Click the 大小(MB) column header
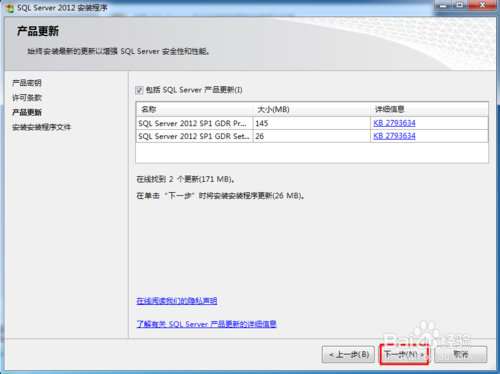The image size is (500, 374). point(312,109)
